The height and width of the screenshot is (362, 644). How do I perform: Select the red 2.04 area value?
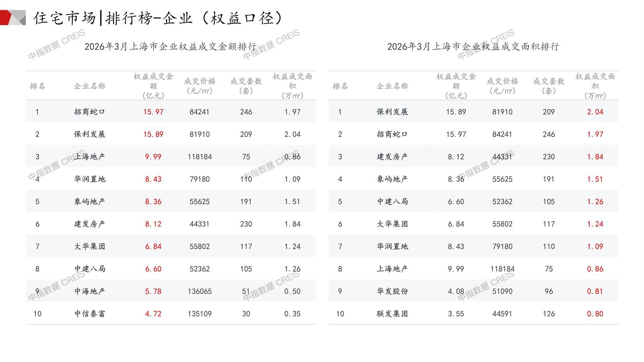[595, 112]
